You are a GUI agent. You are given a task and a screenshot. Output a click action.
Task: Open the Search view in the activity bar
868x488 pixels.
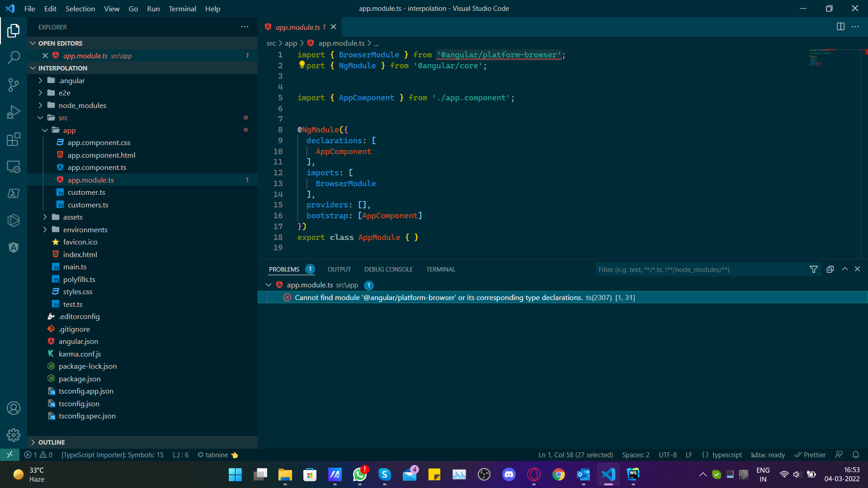pos(14,58)
